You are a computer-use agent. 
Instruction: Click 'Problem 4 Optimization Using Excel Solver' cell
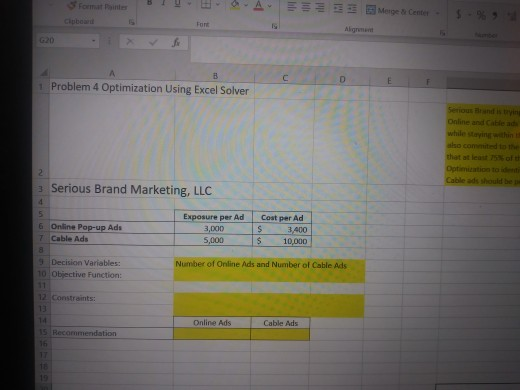[150, 89]
